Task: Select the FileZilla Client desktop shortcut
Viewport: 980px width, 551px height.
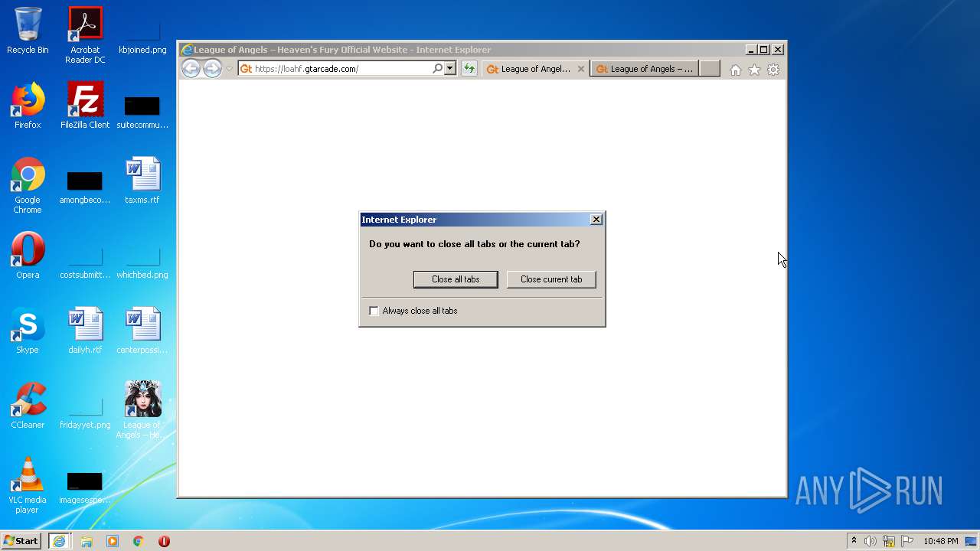Action: coord(85,106)
